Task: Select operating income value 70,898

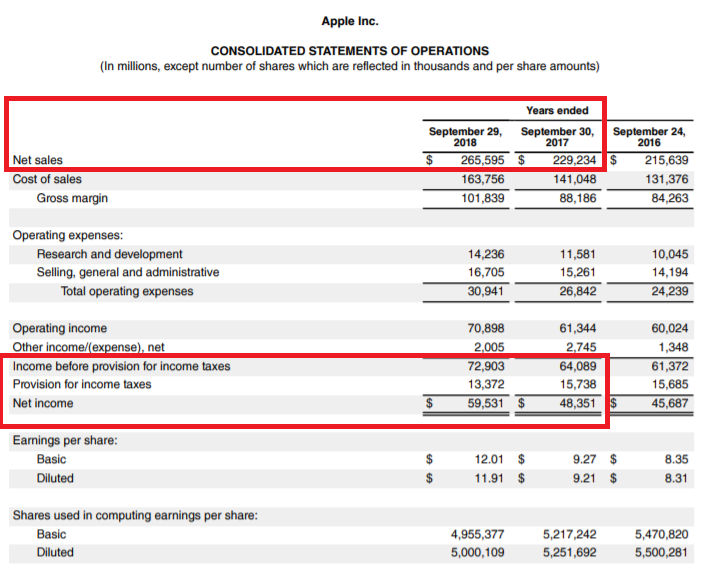Action: coord(485,328)
